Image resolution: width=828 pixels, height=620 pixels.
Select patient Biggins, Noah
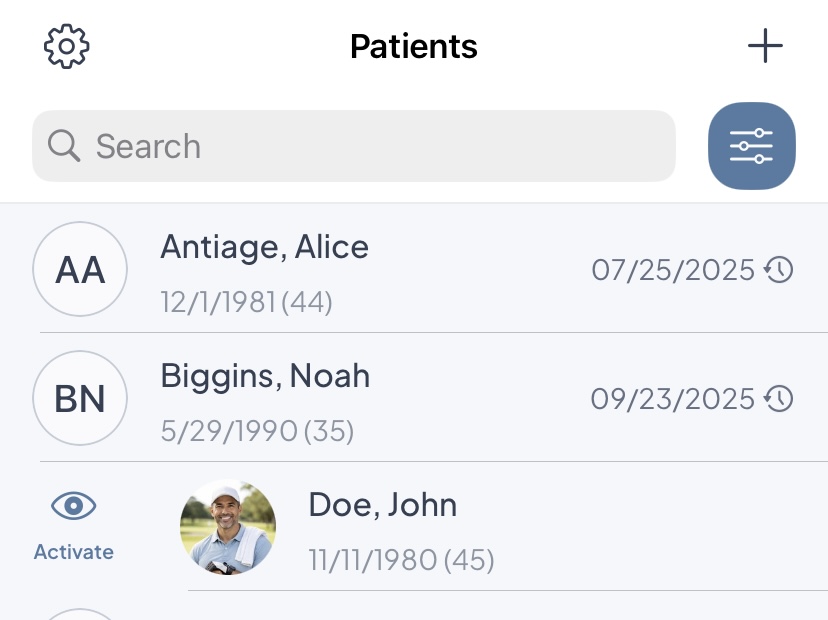[x=265, y=376]
